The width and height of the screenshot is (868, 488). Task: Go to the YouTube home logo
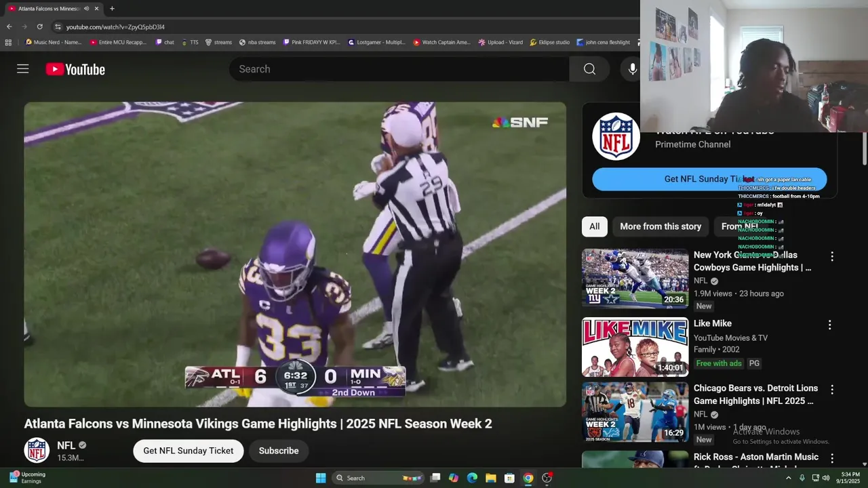(75, 69)
